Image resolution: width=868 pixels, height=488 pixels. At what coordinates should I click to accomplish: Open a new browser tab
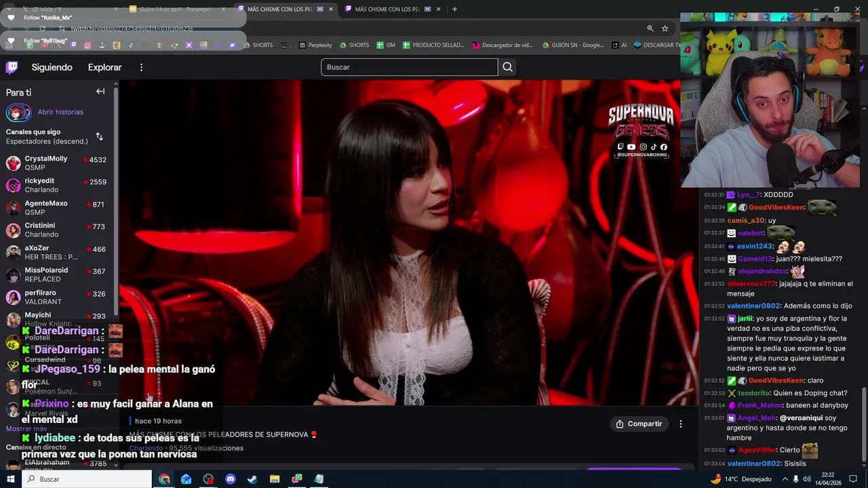454,9
